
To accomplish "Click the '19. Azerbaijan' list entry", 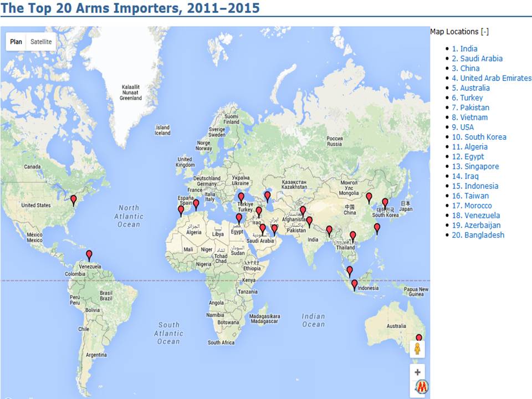I will coord(476,226).
